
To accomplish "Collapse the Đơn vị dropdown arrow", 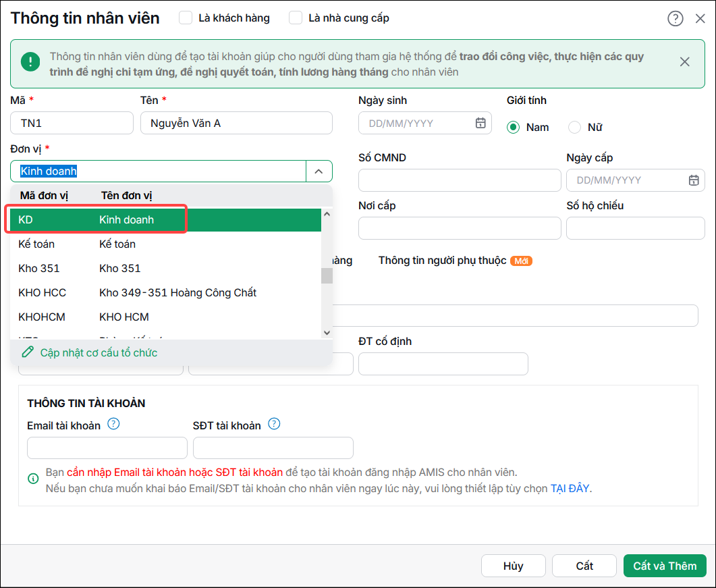I will (x=319, y=171).
